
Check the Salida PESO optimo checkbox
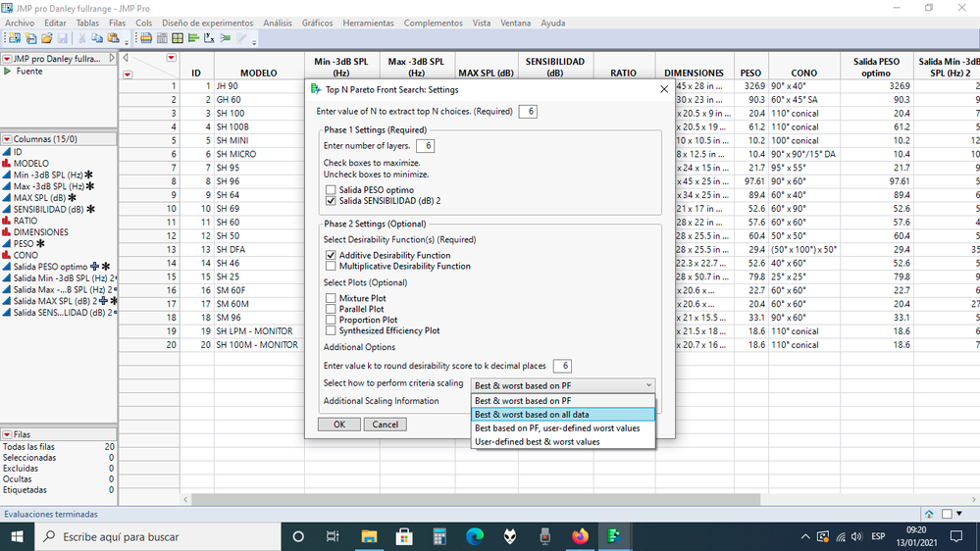coord(331,189)
